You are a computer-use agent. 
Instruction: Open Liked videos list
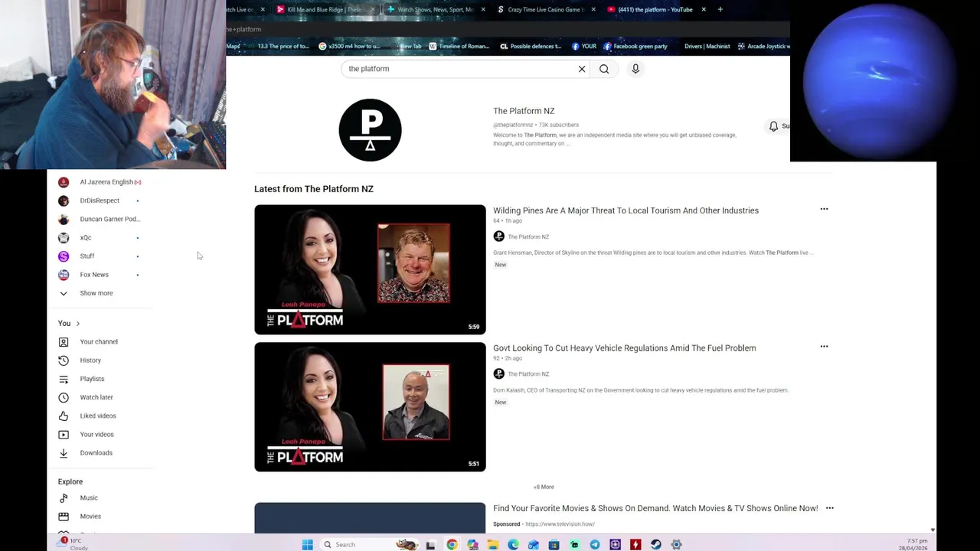coord(100,416)
